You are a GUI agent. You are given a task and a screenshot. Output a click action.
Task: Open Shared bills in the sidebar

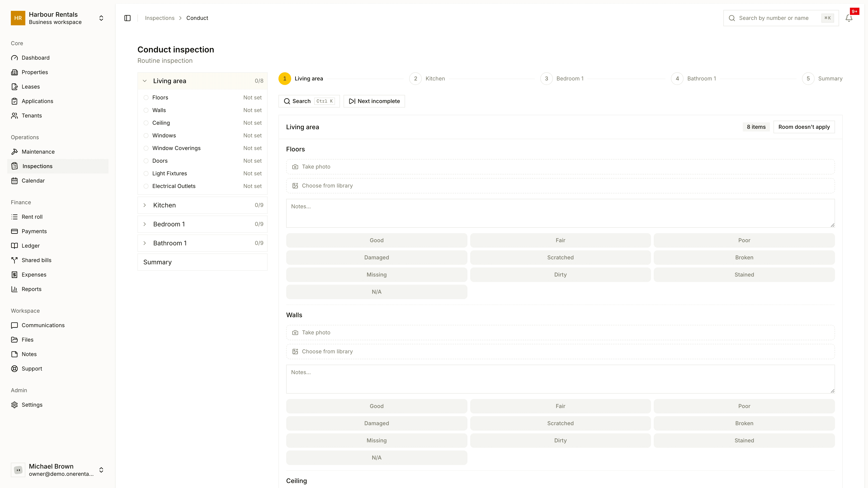tap(58, 260)
